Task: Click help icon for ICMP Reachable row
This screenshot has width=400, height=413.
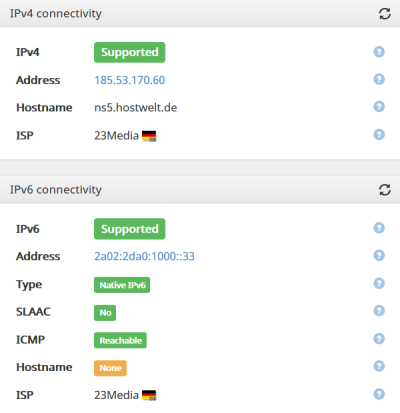Action: [379, 339]
